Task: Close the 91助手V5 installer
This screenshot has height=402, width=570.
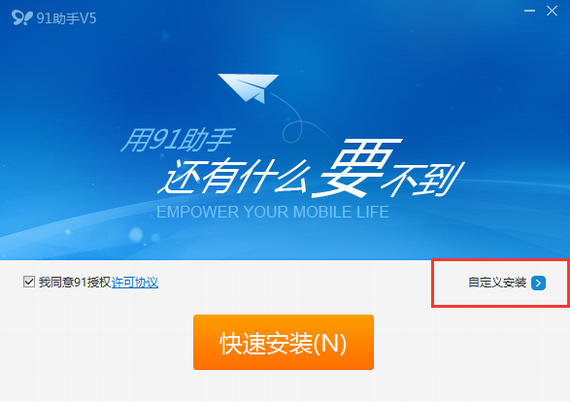Action: tap(552, 11)
